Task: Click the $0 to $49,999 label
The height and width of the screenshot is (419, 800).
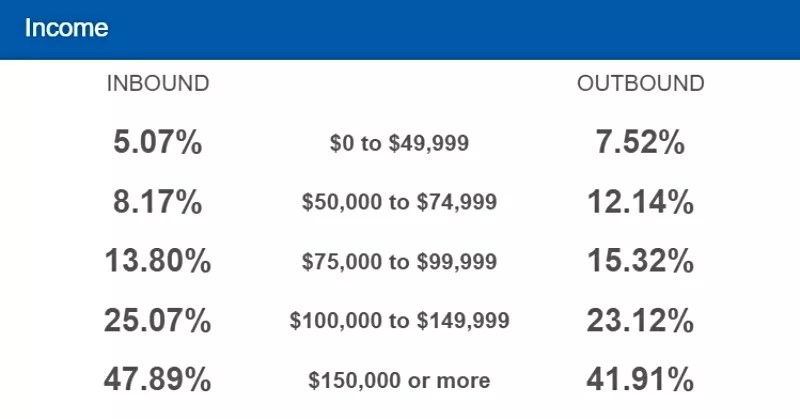Action: pyautogui.click(x=399, y=144)
